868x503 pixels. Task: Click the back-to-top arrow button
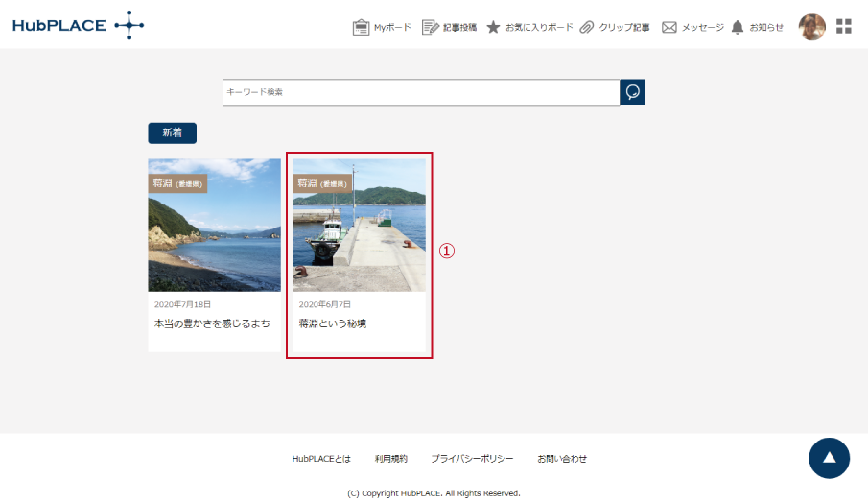point(830,458)
